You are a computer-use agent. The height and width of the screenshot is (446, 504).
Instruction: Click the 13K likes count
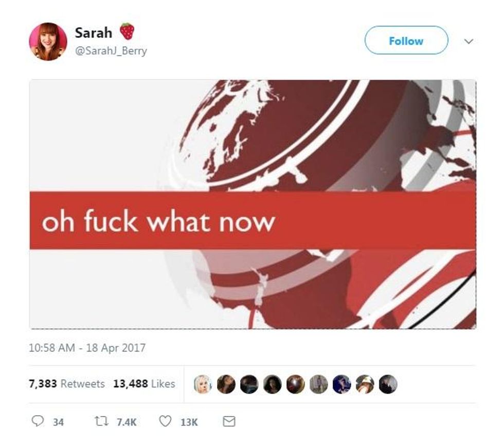(189, 422)
